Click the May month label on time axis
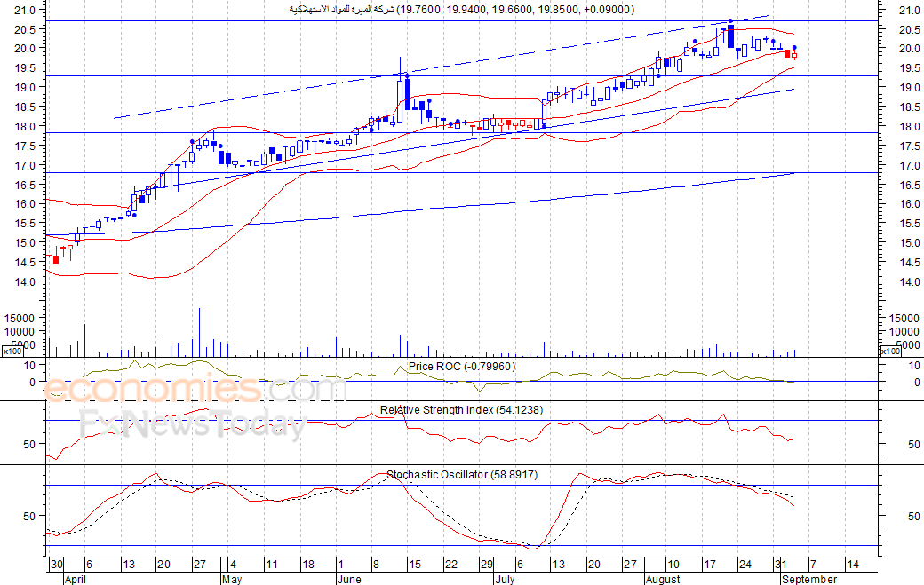Image resolution: width=924 pixels, height=585 pixels. tap(232, 579)
